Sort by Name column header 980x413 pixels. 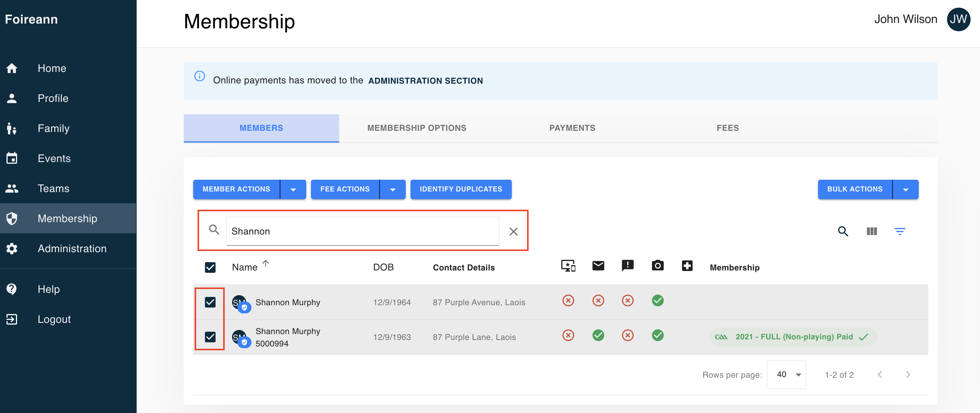[x=245, y=267]
